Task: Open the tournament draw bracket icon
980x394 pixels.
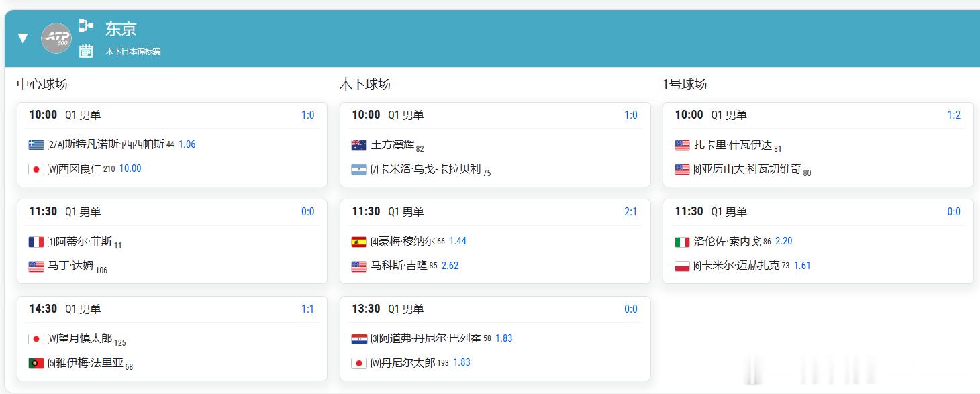Action: 86,26
